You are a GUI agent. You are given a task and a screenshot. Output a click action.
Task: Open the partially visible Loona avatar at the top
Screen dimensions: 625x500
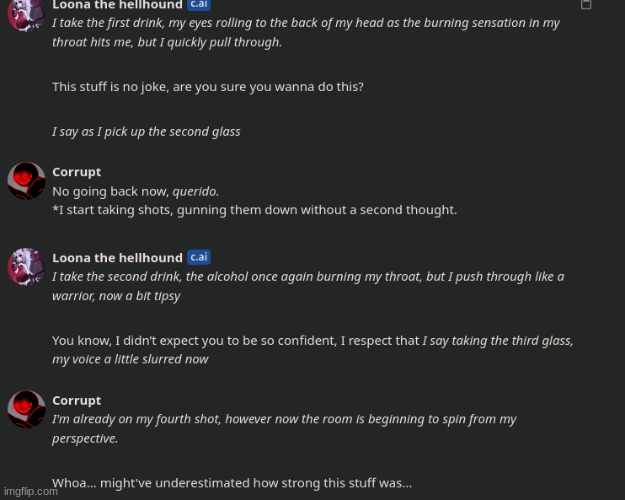[26, 15]
